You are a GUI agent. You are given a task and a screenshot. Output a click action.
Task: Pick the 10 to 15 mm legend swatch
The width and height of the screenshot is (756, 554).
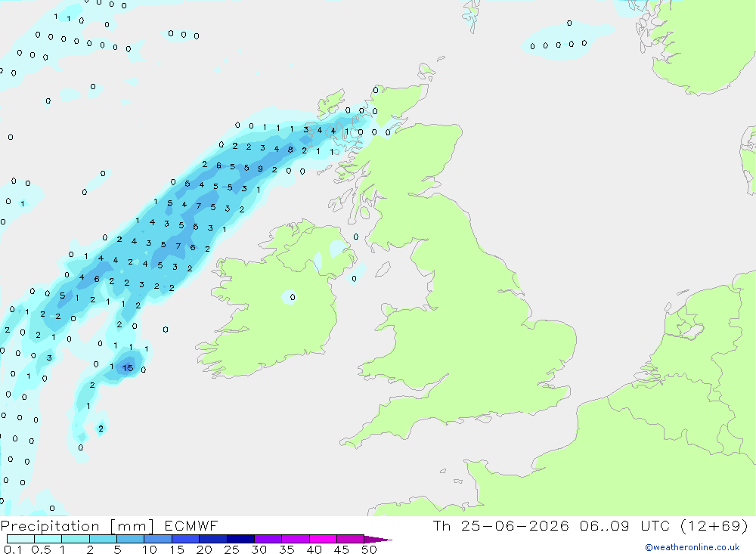click(158, 539)
